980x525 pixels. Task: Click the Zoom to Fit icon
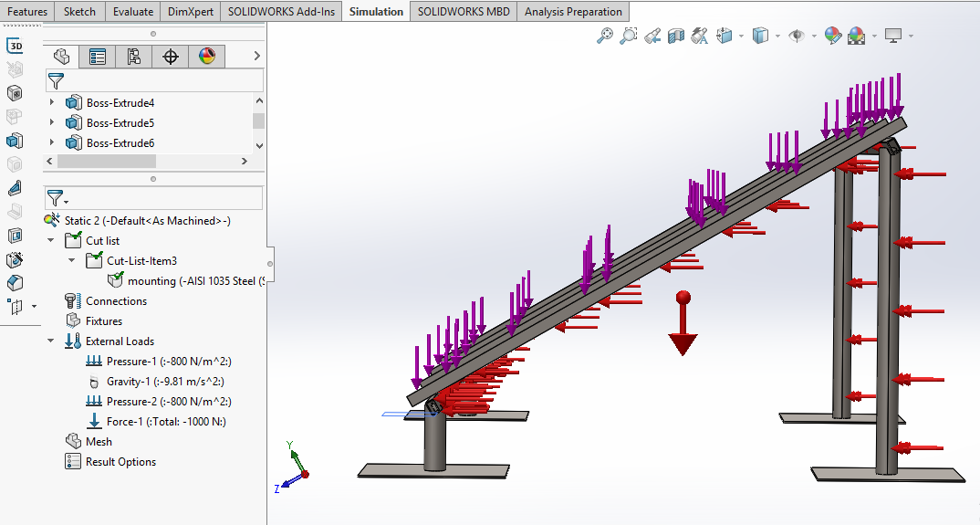(605, 36)
